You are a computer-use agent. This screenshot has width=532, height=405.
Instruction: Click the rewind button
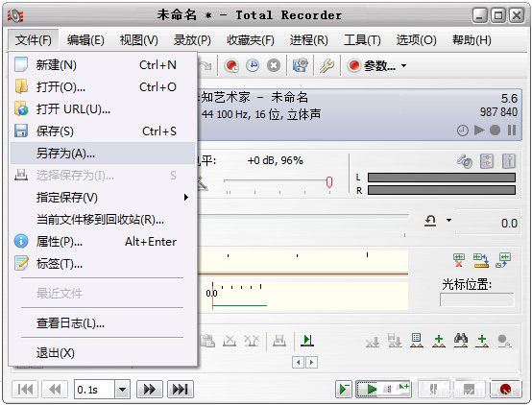coord(55,390)
